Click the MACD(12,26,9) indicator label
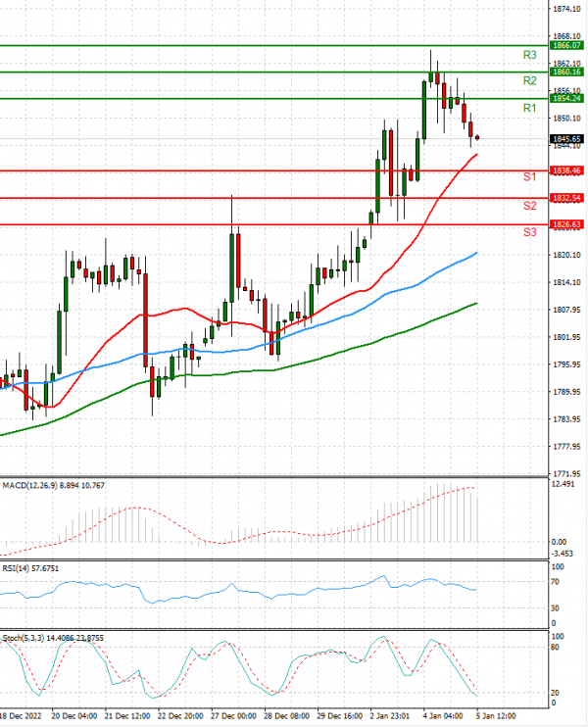The image size is (588, 727). tap(53, 485)
